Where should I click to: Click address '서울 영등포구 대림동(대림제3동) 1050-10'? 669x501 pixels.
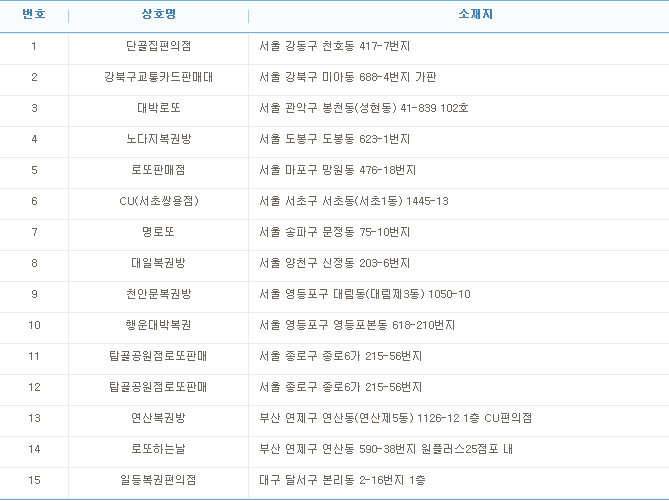pos(365,294)
